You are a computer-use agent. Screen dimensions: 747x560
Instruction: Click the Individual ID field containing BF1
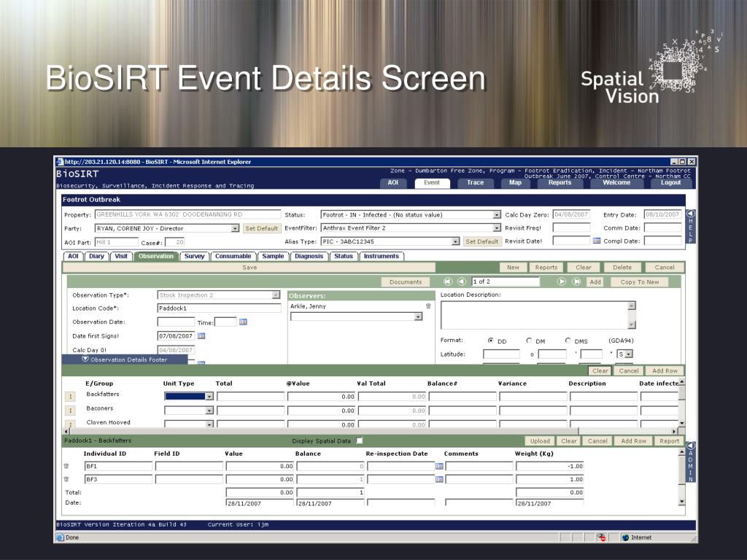(x=118, y=466)
